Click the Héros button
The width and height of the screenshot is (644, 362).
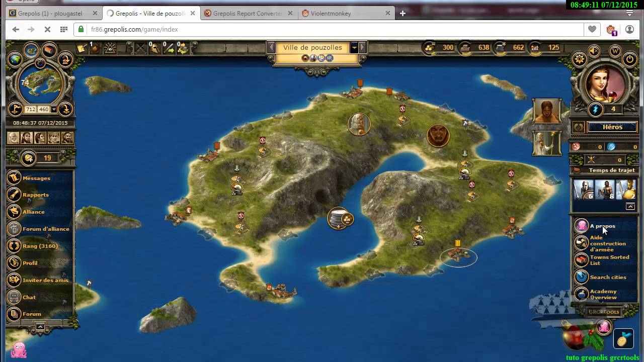pyautogui.click(x=612, y=127)
